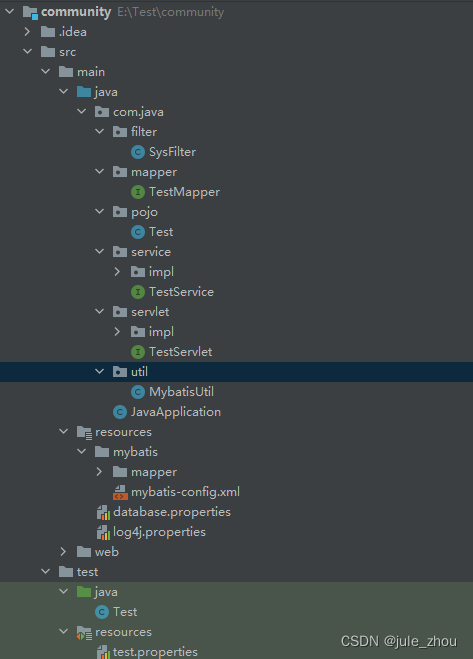This screenshot has height=659, width=473.
Task: Click the log4j.properties file icon
Action: tap(103, 532)
